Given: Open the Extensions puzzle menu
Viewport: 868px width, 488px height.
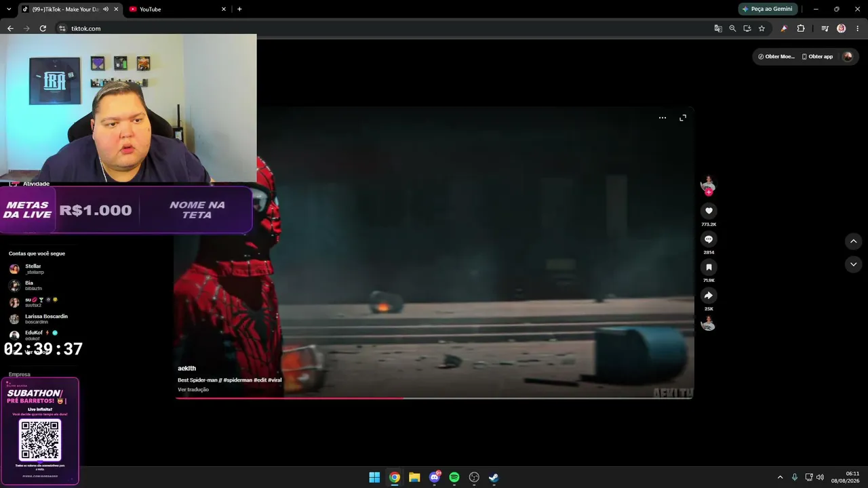Looking at the screenshot, I should click(801, 28).
